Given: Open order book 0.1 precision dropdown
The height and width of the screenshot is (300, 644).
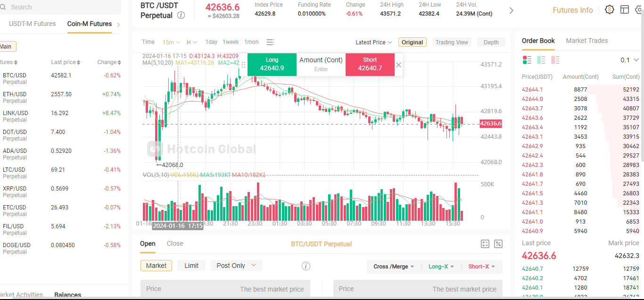Looking at the screenshot, I should (629, 60).
